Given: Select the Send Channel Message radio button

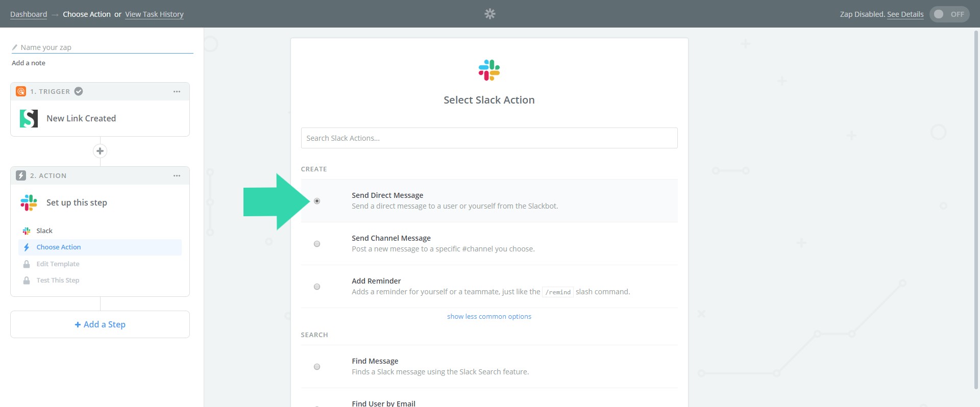Looking at the screenshot, I should (317, 244).
